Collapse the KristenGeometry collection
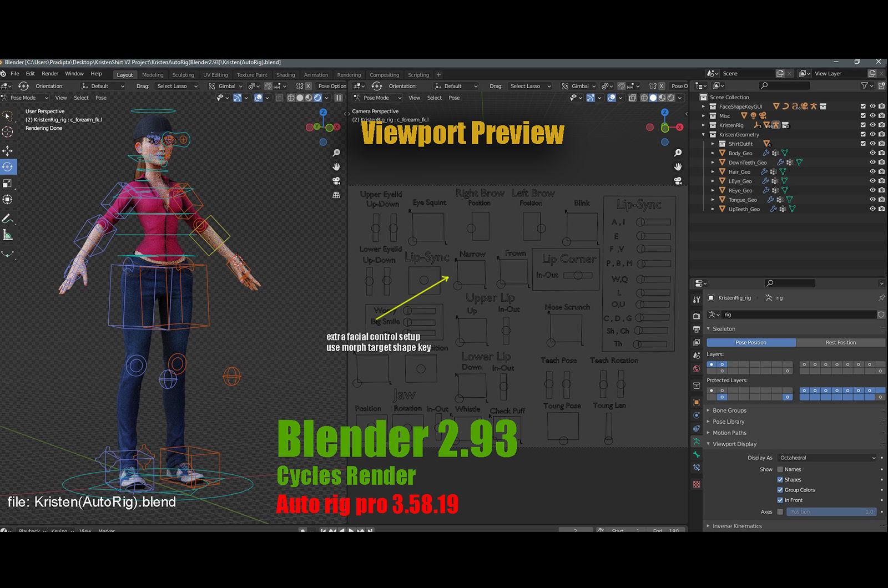Image resolution: width=888 pixels, height=588 pixels. (704, 135)
